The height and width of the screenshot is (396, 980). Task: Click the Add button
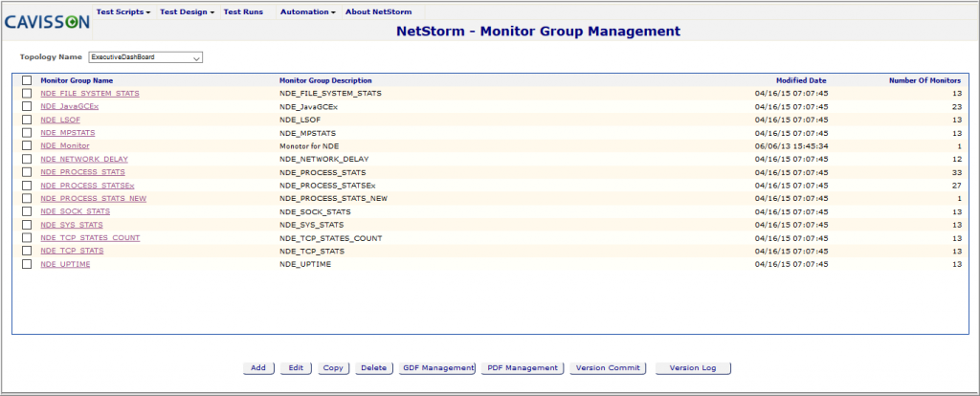point(258,368)
